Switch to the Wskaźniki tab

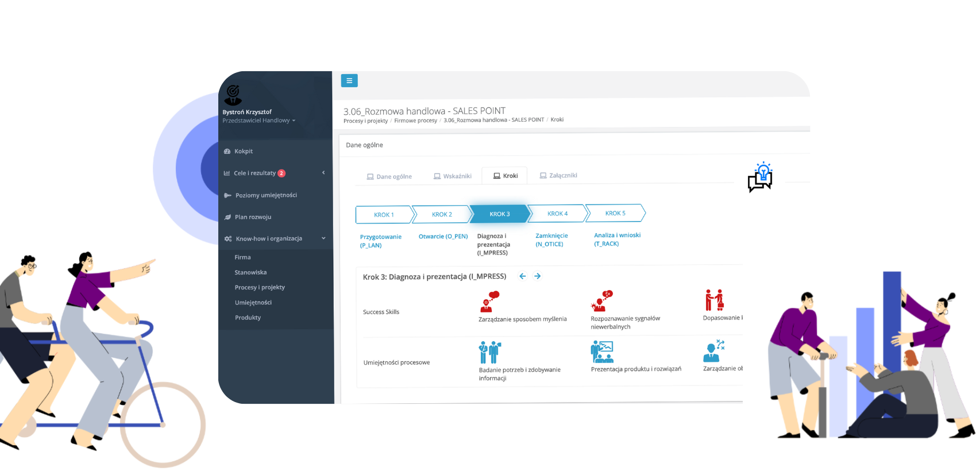click(x=453, y=176)
